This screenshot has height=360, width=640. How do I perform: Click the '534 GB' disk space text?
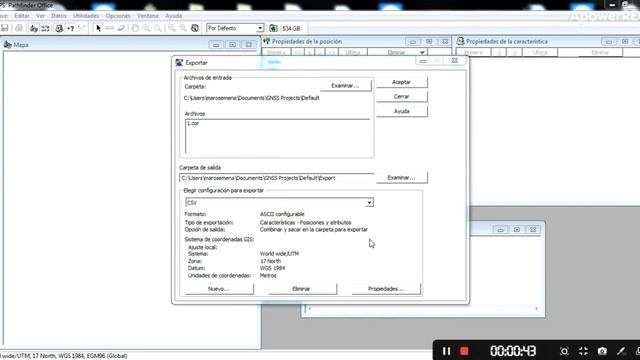(291, 29)
